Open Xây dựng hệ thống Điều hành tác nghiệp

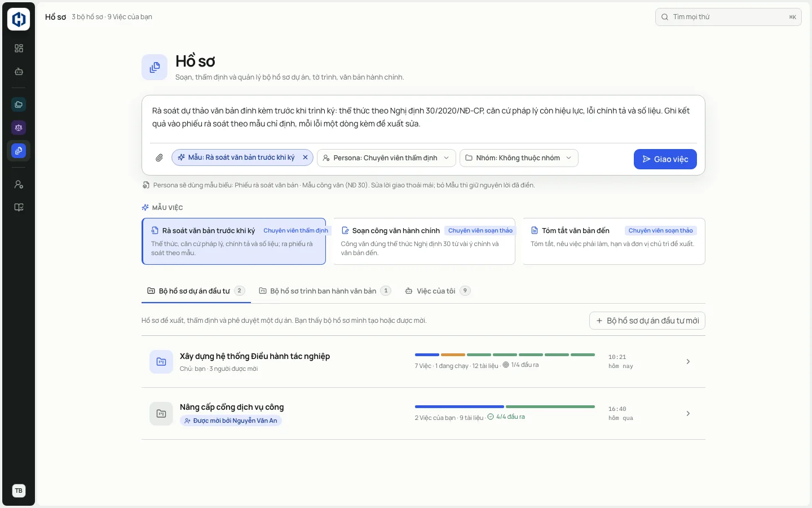(x=255, y=356)
